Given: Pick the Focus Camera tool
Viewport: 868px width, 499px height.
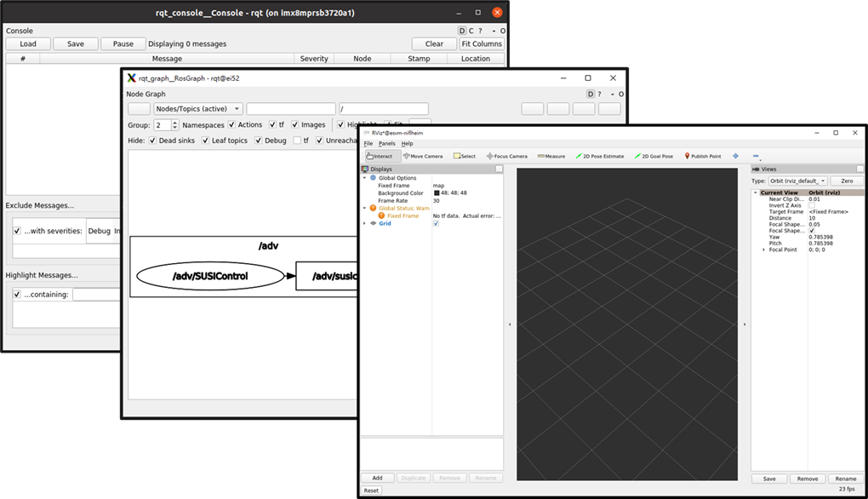Looking at the screenshot, I should click(x=507, y=156).
